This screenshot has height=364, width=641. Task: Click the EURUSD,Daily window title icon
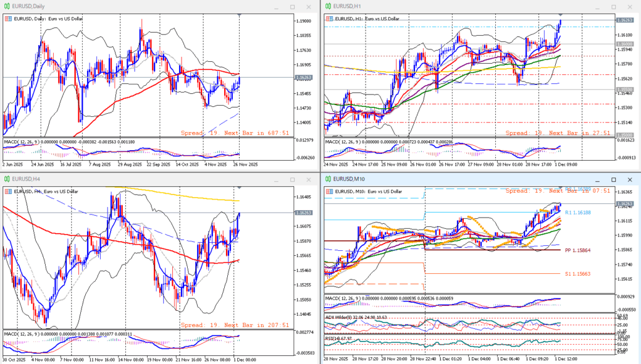pos(7,6)
